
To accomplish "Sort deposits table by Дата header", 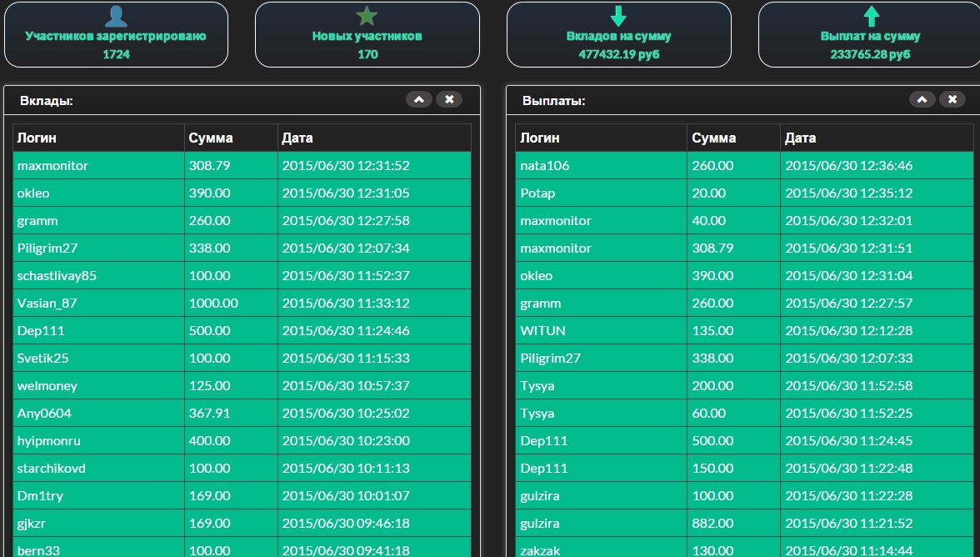I will [297, 138].
